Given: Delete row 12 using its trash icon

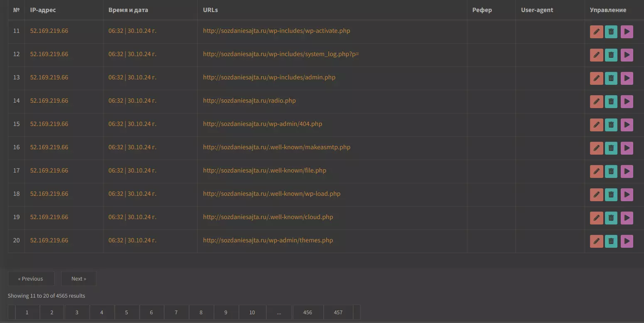Looking at the screenshot, I should tap(611, 55).
